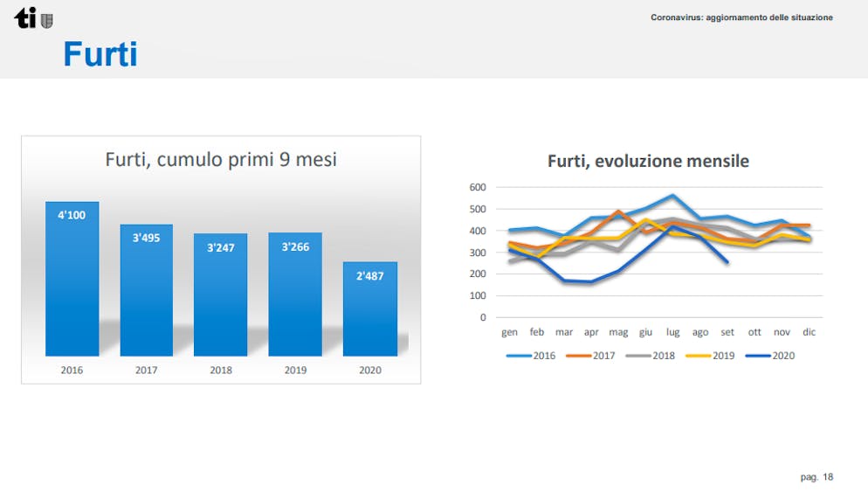Select the 2017 bar labeled 3'495

146,290
